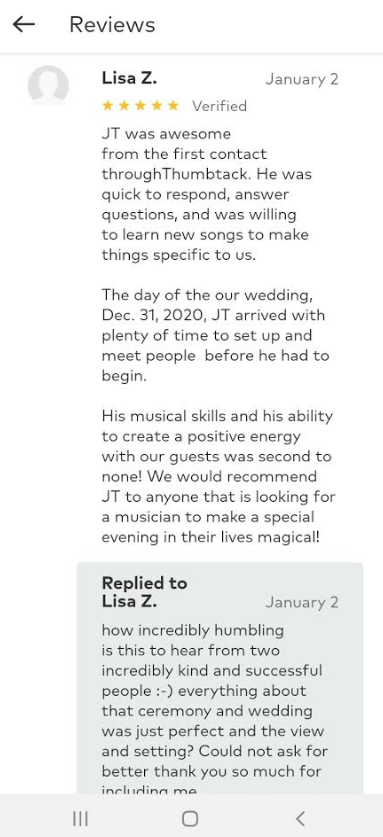Select the Reviews page title
This screenshot has height=837, width=383.
pos(112,25)
